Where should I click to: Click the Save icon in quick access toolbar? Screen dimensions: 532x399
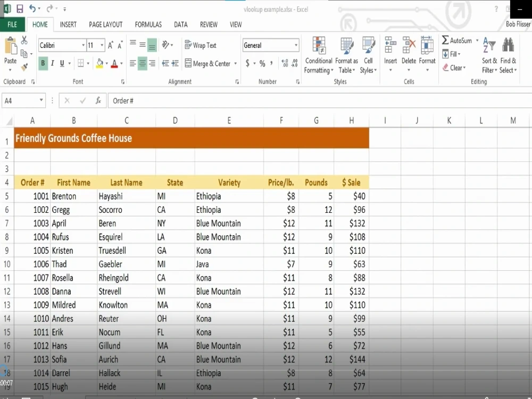tap(20, 9)
